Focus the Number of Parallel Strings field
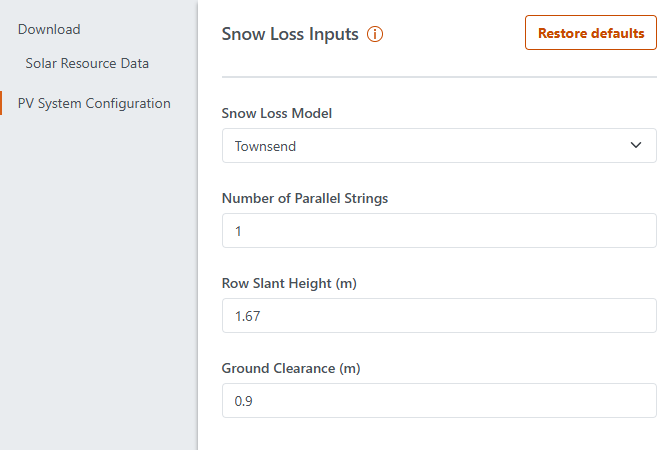Viewport: 670px width, 450px height. pyautogui.click(x=438, y=231)
